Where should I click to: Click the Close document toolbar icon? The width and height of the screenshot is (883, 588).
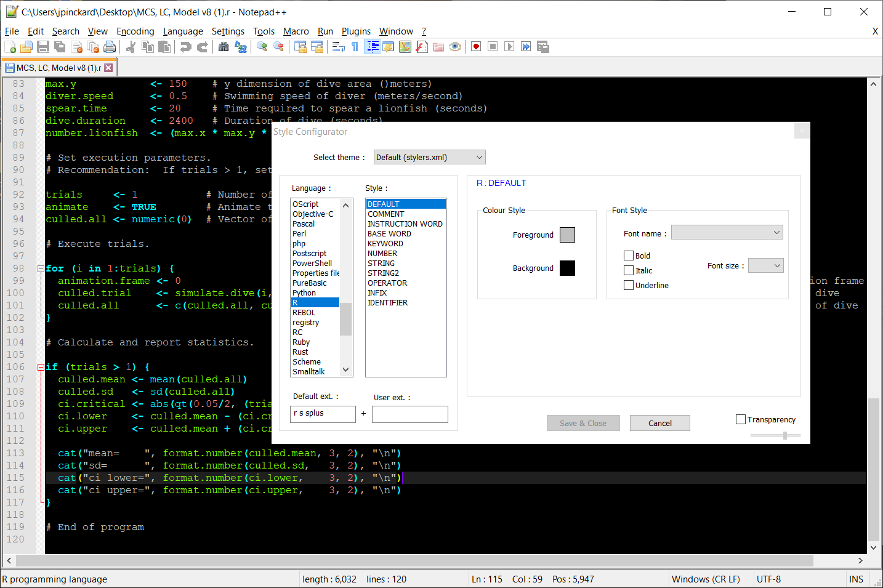tap(76, 47)
